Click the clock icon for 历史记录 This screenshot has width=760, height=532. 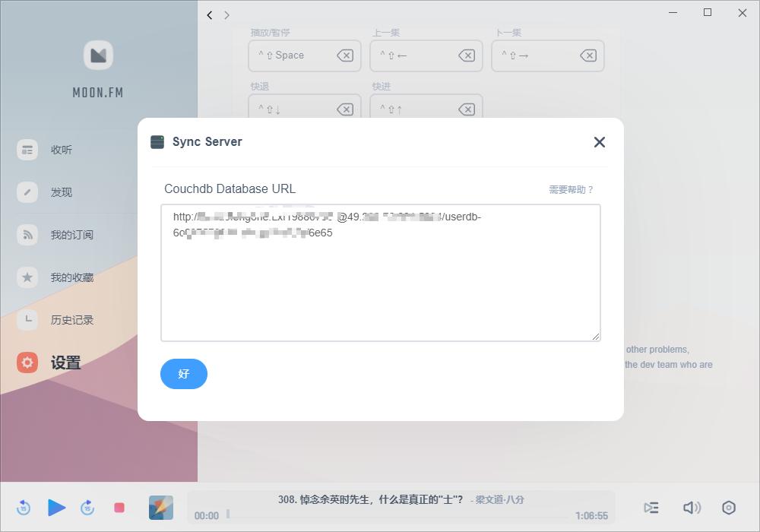click(x=27, y=320)
